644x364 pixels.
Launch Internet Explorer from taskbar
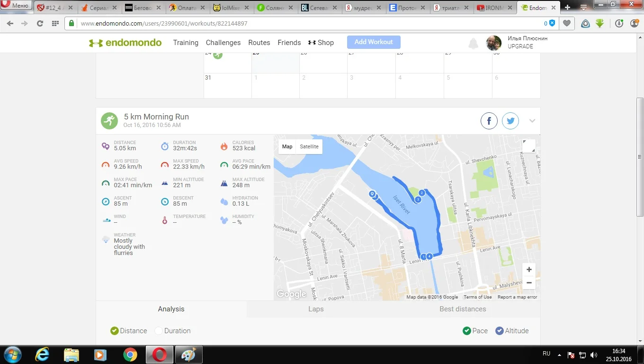coord(43,355)
